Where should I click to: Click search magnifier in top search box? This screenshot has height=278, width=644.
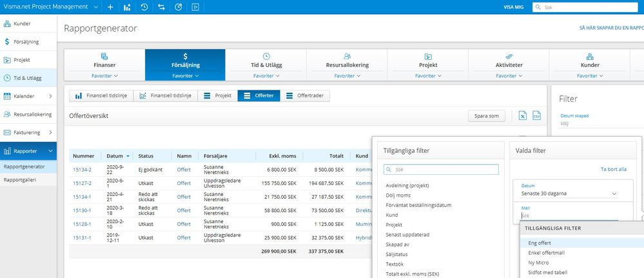coord(538,7)
